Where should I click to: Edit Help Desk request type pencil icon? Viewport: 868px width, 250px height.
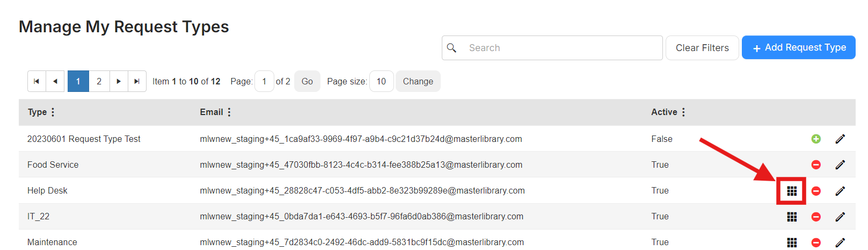coord(840,191)
